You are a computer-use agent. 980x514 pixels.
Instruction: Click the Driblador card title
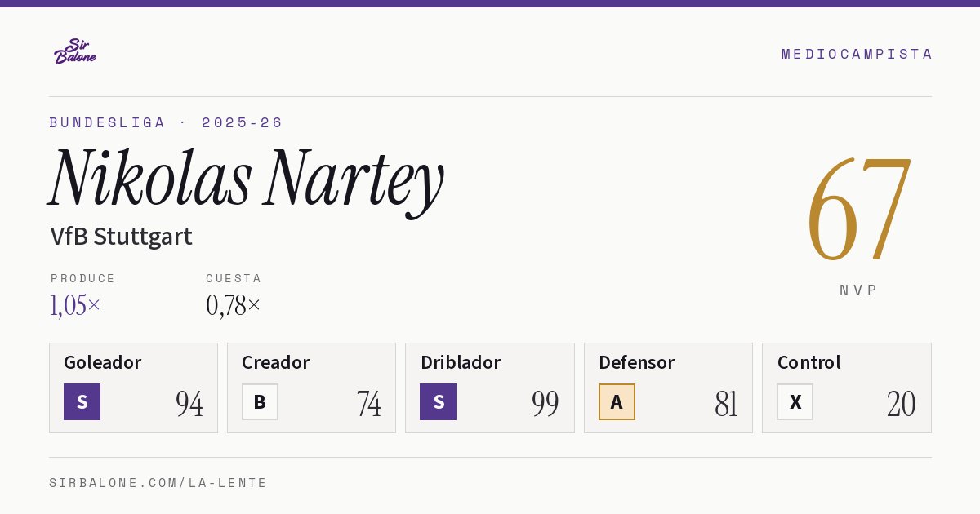[461, 362]
